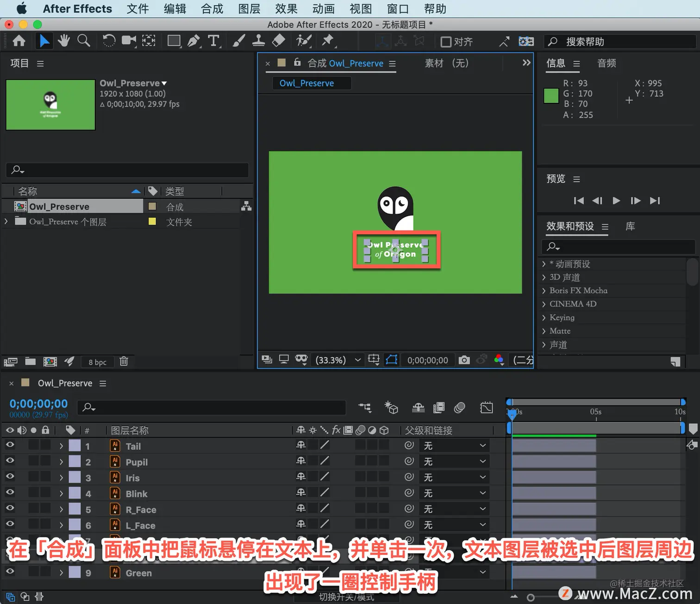This screenshot has height=604, width=700.
Task: Click the 搜索帮助 search field
Action: [620, 42]
